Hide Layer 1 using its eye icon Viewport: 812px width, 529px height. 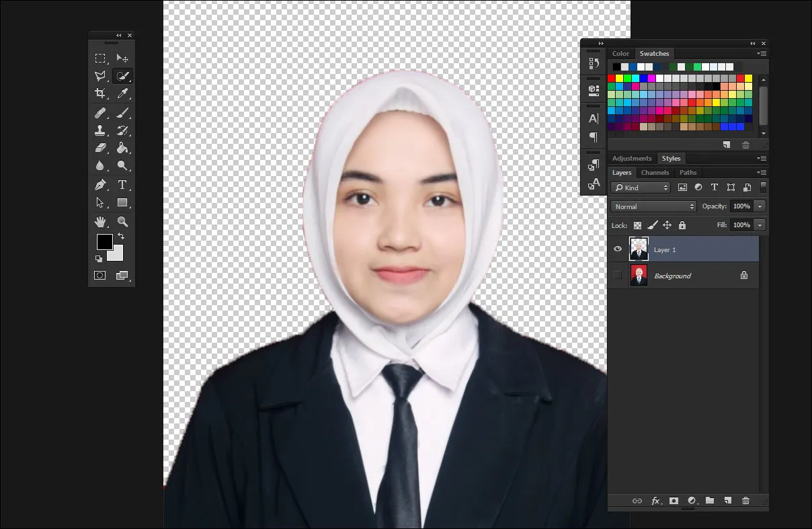[x=617, y=249]
